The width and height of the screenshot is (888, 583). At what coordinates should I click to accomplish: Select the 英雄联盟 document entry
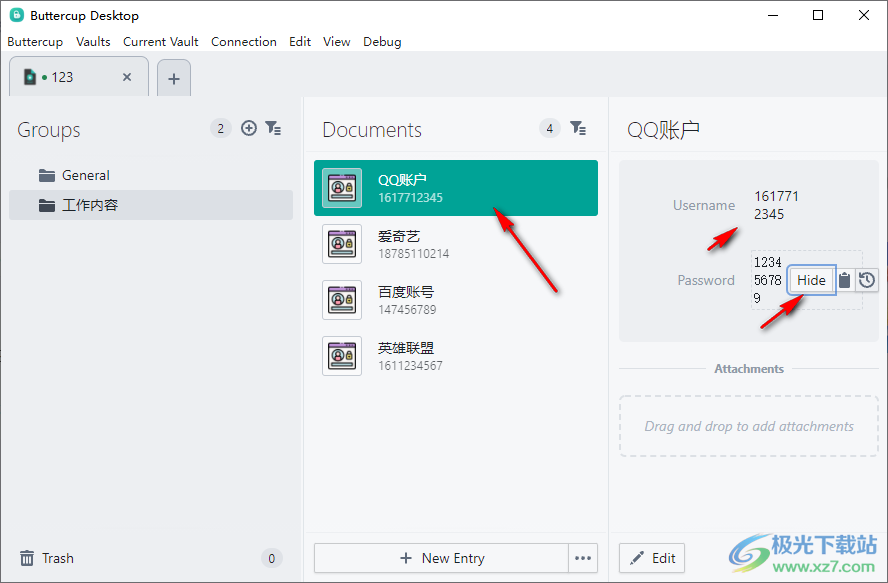(456, 356)
